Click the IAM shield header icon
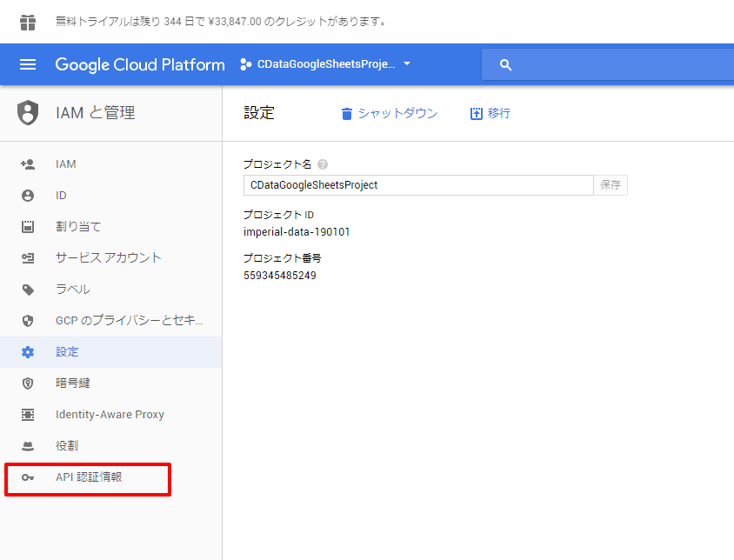The image size is (734, 560). click(x=28, y=113)
